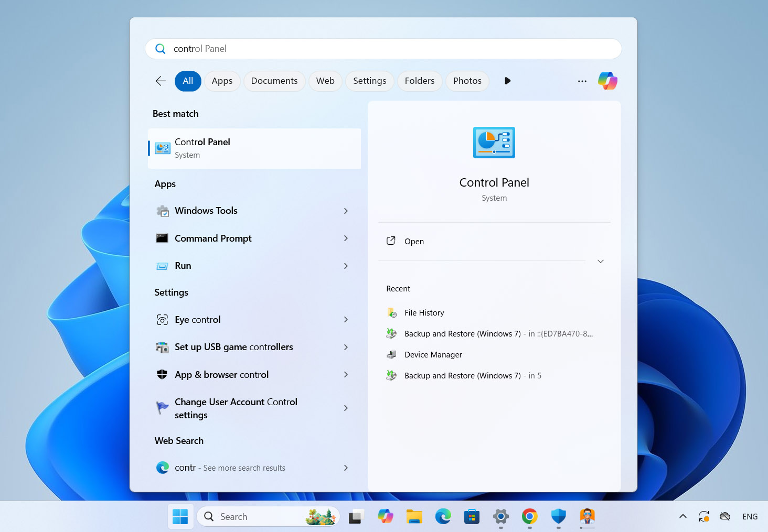Switch to the Folders filter tab
The height and width of the screenshot is (532, 768).
coord(420,81)
